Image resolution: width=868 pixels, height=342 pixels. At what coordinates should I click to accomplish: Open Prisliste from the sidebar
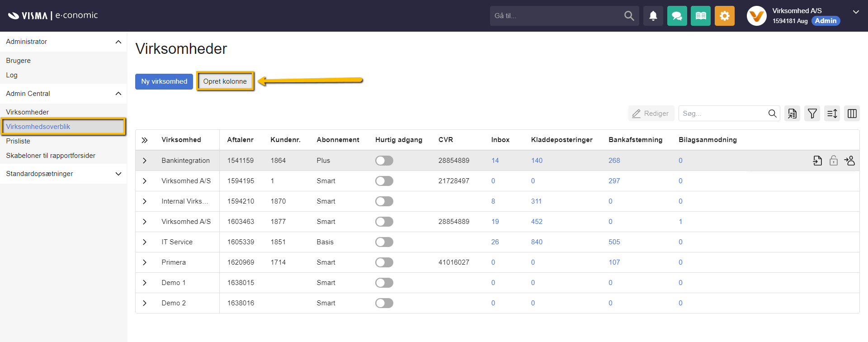pos(18,141)
